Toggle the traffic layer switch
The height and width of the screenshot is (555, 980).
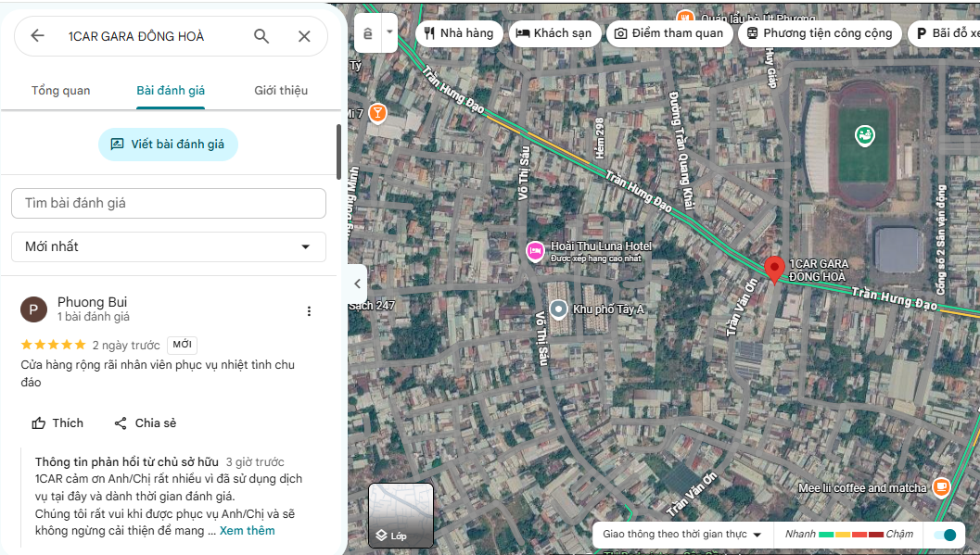(945, 535)
